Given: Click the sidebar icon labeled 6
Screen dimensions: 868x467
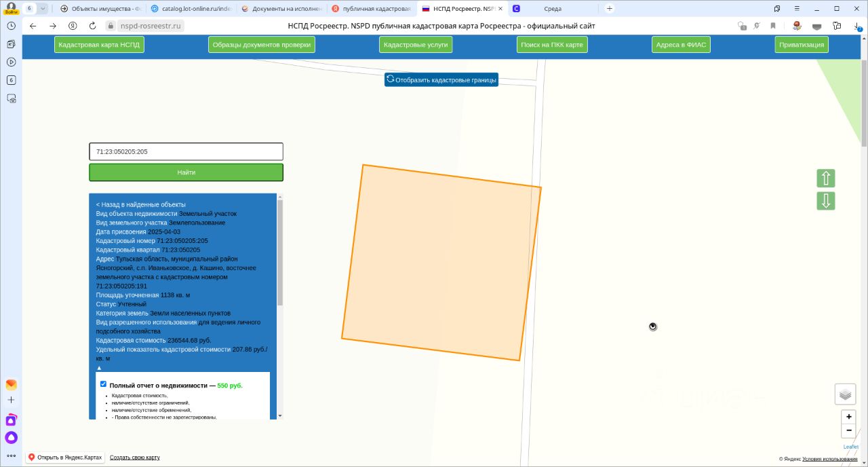Looking at the screenshot, I should point(11,80).
